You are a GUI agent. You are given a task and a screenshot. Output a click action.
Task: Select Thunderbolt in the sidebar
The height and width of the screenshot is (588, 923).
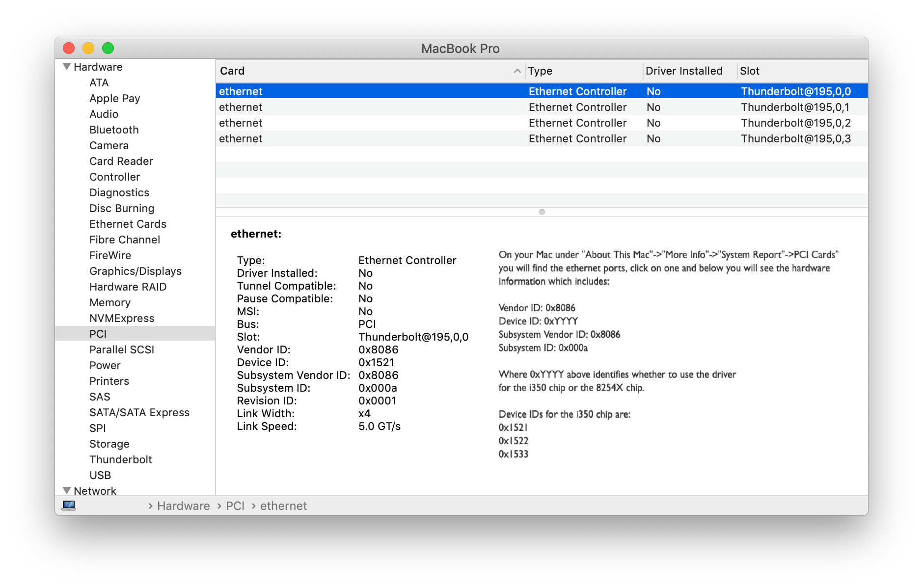tap(121, 459)
